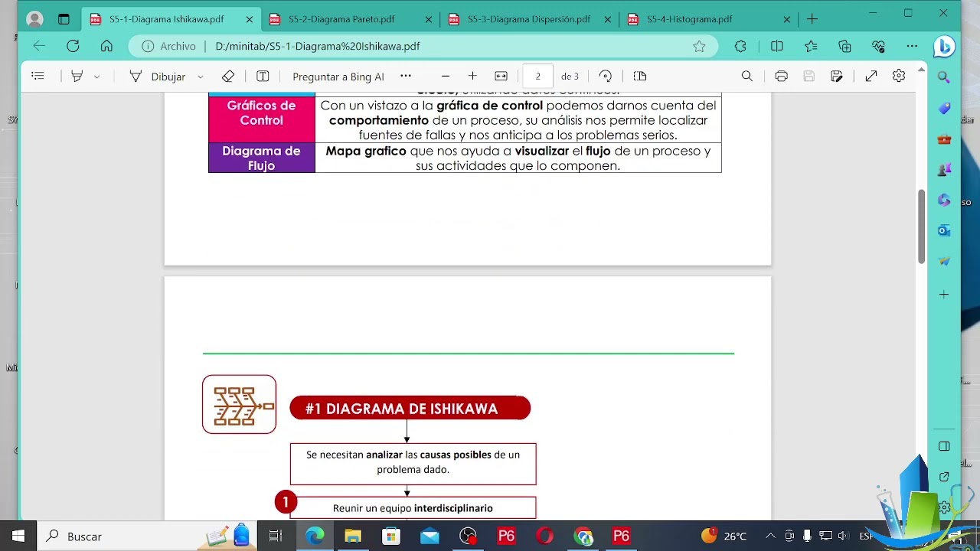Toggle fit to width view
Viewport: 980px width, 551px height.
(501, 76)
